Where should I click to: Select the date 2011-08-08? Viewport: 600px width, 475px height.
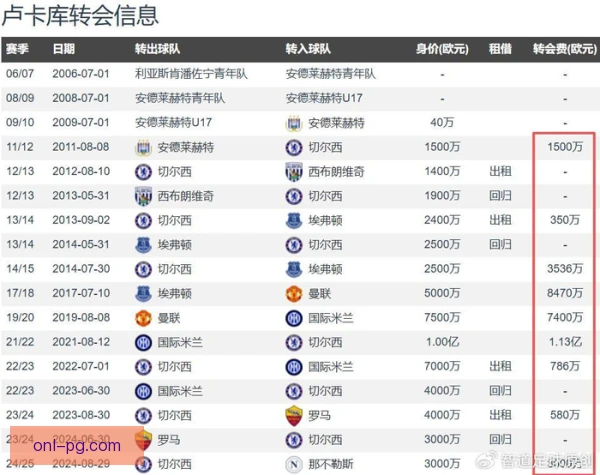click(81, 147)
